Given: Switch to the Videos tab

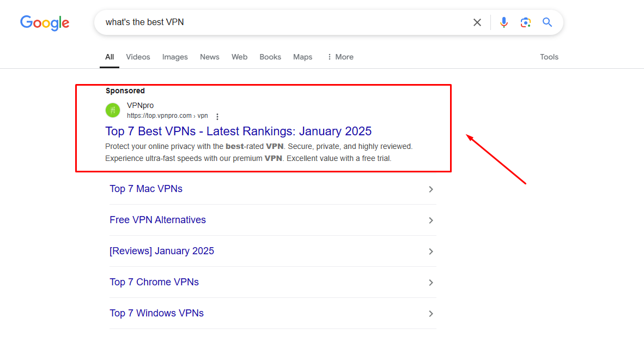Looking at the screenshot, I should pos(138,57).
